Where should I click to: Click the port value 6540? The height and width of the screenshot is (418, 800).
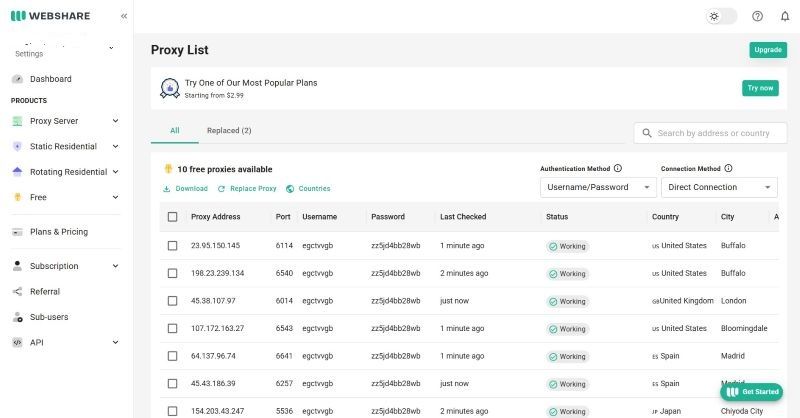tap(284, 274)
